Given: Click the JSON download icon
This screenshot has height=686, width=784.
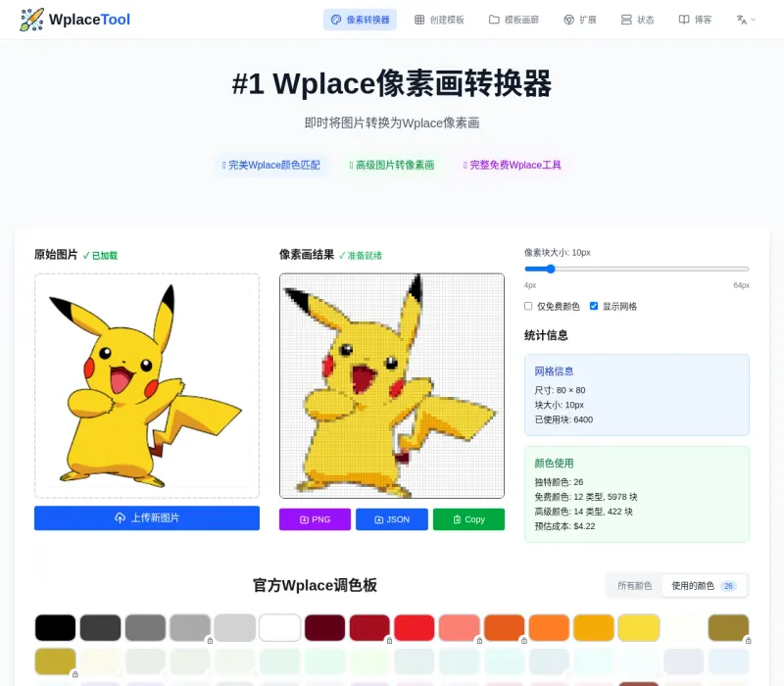Looking at the screenshot, I should [379, 520].
